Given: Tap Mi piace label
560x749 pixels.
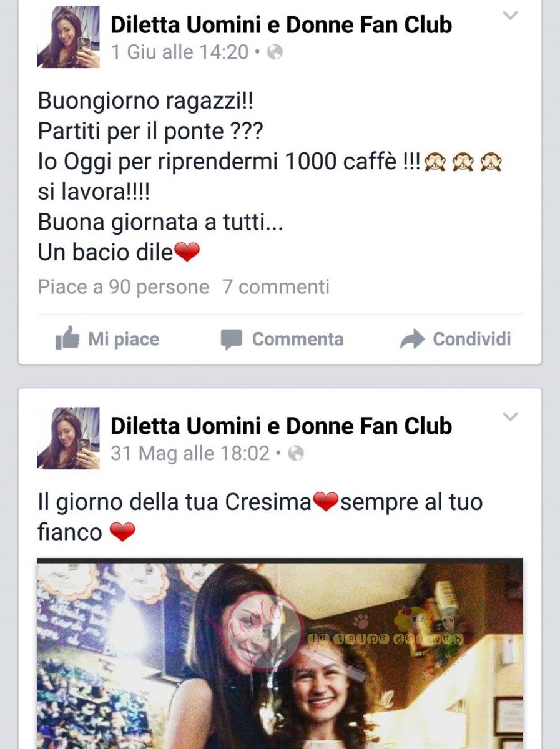Looking at the screenshot, I should (x=124, y=339).
